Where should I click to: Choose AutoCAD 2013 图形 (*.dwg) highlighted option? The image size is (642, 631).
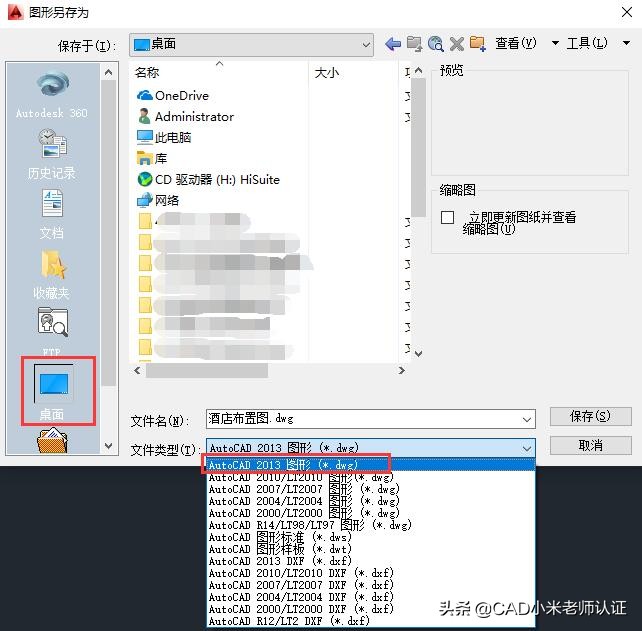(371, 465)
